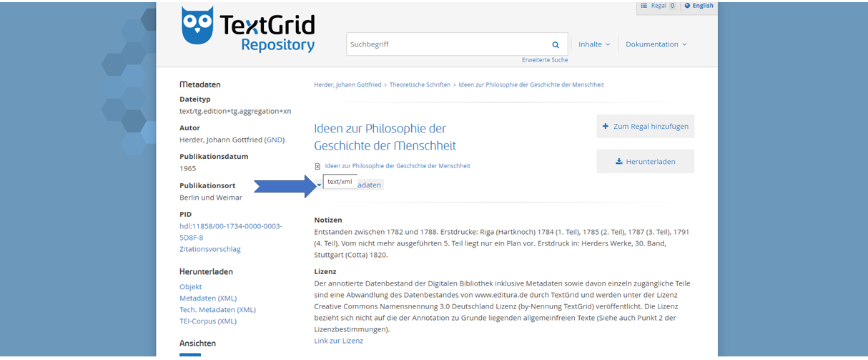Click the Zitationsvorschlag link
Viewport: 868px width, 360px height.
tap(209, 249)
